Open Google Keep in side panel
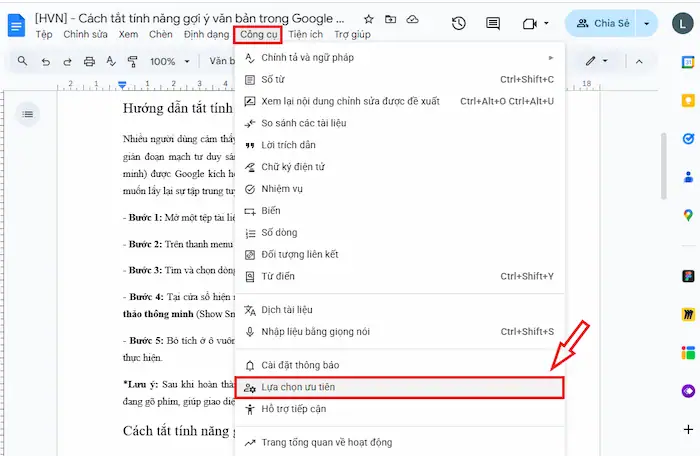The height and width of the screenshot is (456, 700). click(688, 101)
